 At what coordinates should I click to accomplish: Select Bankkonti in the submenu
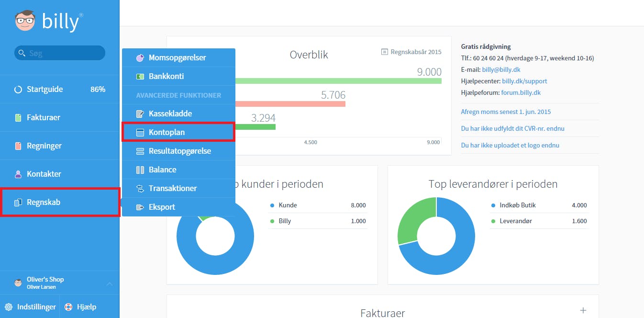(178, 77)
